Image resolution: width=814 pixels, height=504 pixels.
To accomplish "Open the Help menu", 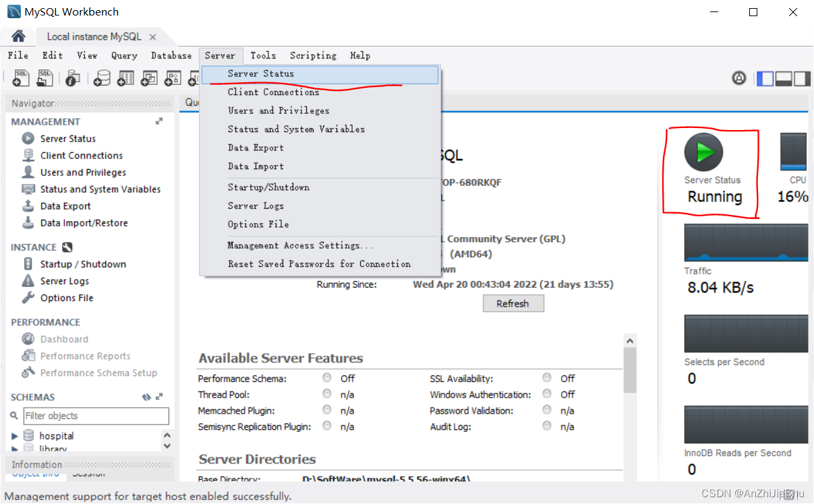I will point(360,55).
